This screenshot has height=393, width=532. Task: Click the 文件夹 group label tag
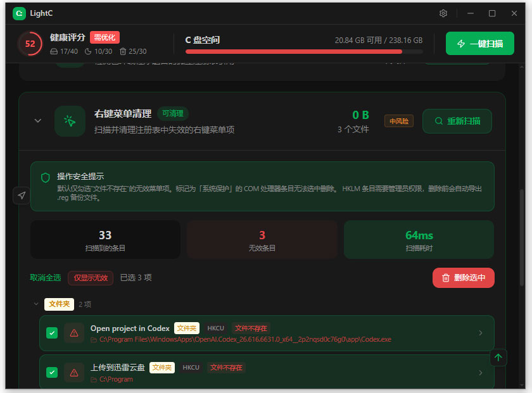pos(59,304)
